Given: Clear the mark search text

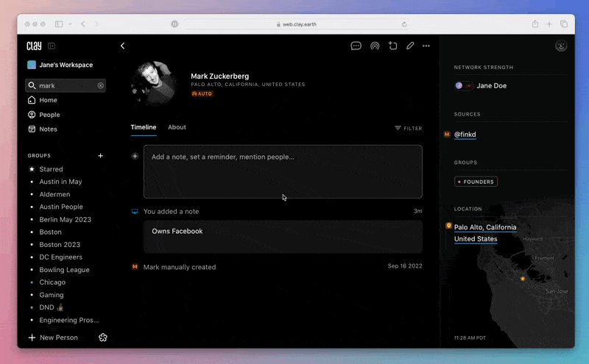Looking at the screenshot, I should click(101, 85).
